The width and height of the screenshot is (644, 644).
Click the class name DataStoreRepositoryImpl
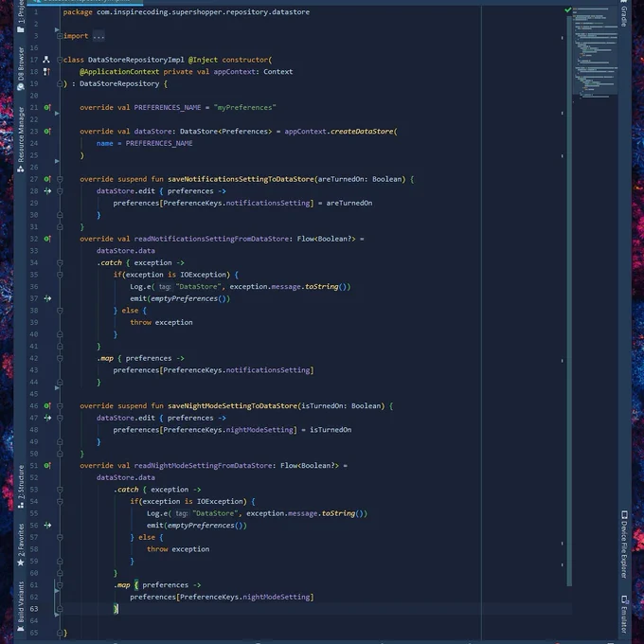click(x=136, y=60)
